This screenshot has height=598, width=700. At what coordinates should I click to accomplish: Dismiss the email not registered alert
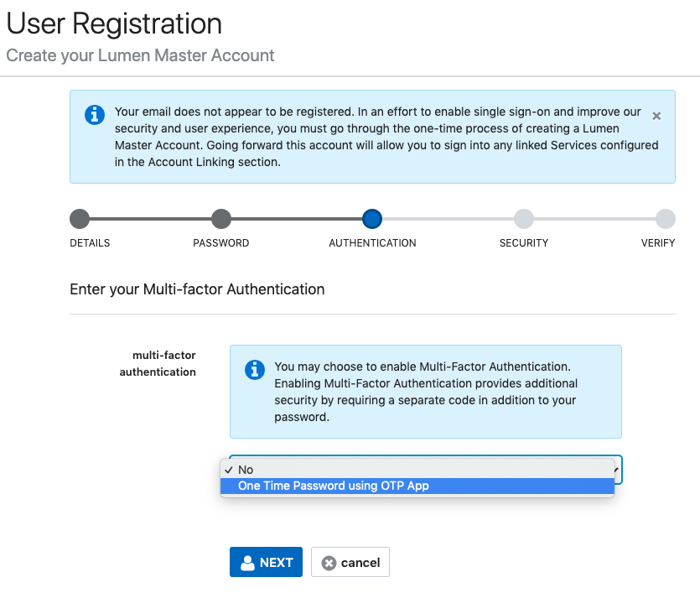[x=656, y=116]
